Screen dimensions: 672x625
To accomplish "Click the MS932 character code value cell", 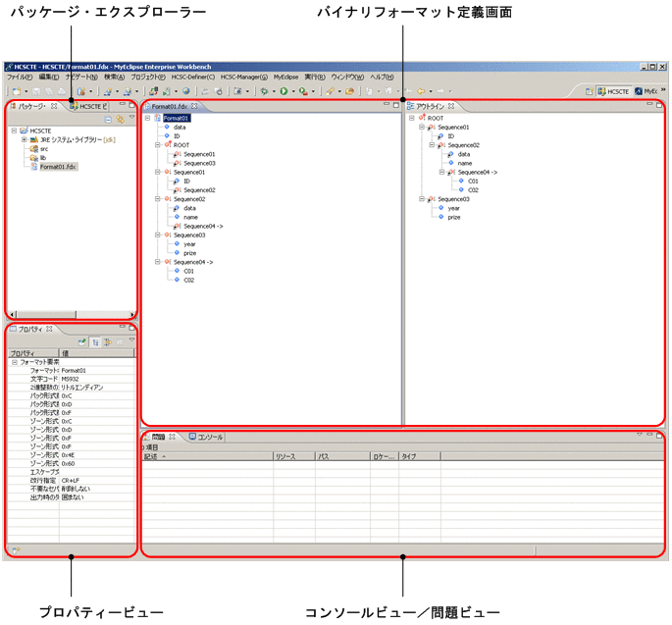I will click(x=97, y=379).
